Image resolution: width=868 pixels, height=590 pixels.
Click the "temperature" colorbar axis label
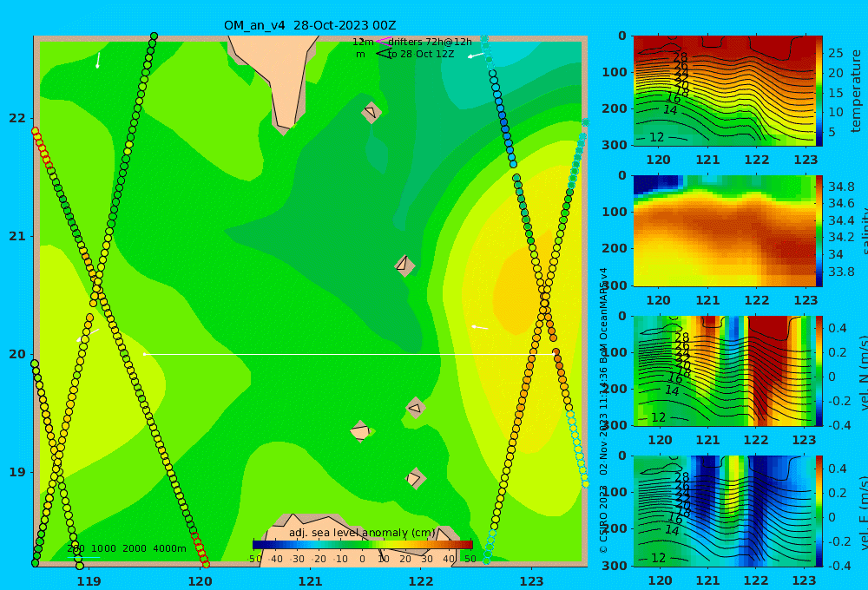click(857, 91)
